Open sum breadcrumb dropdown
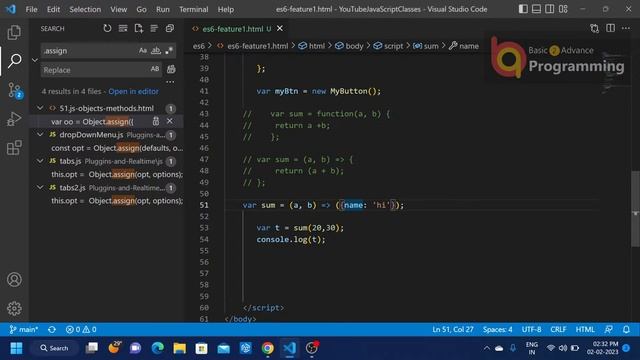This screenshot has height=360, width=640. coord(425,46)
